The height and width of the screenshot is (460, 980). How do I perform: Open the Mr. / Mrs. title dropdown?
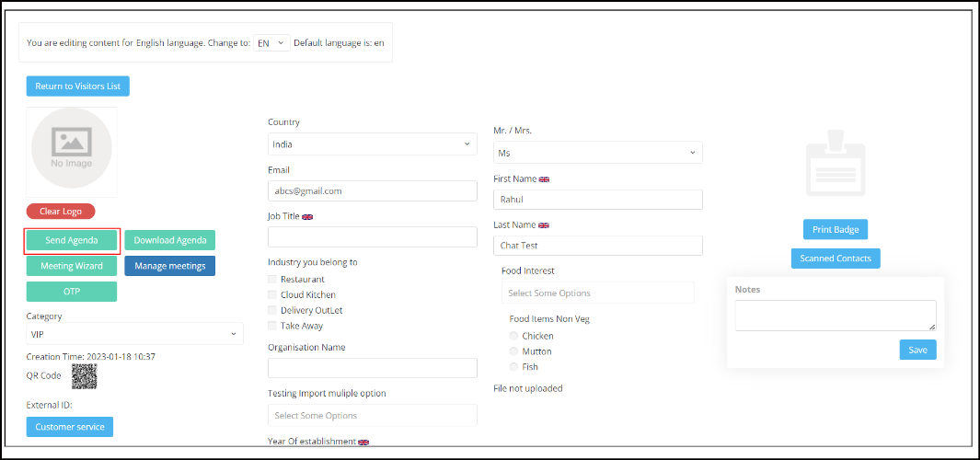point(597,153)
